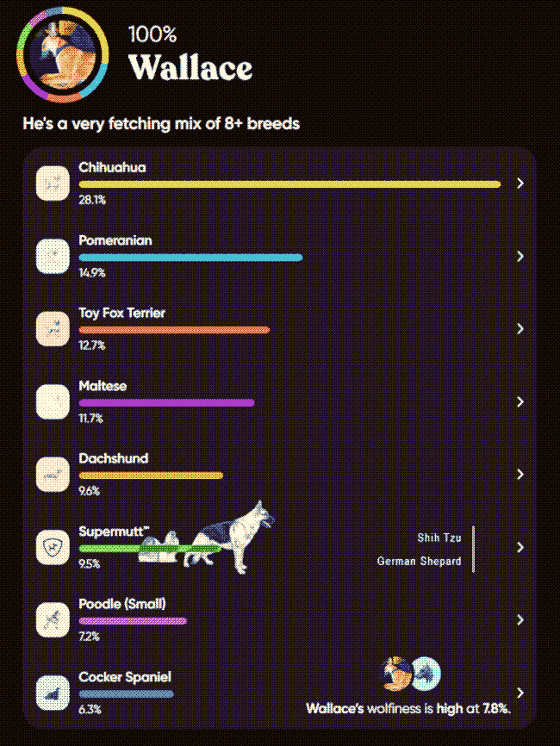The width and height of the screenshot is (560, 746).
Task: Click the yellow Chihuahua percentage bar
Action: coord(289,184)
